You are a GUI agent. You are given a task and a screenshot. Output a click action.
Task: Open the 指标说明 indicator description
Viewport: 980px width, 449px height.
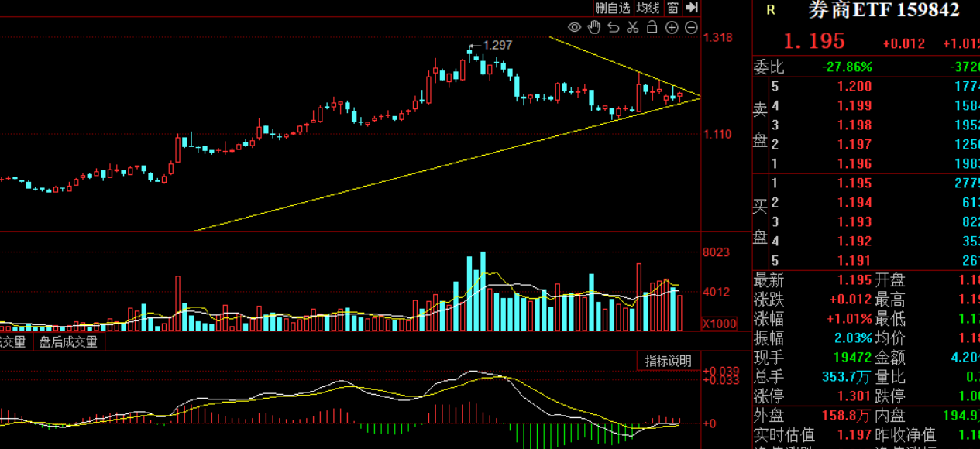tap(669, 361)
